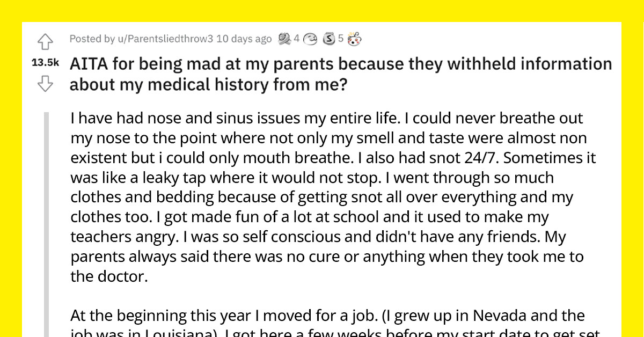The height and width of the screenshot is (337, 644).
Task: Click the award count '5'
Action: [x=341, y=39]
